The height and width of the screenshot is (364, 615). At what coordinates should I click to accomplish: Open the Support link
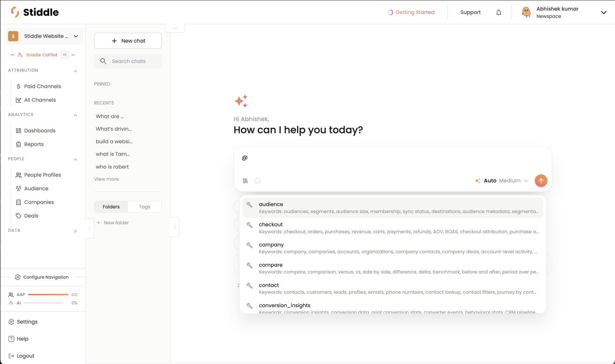tap(470, 12)
